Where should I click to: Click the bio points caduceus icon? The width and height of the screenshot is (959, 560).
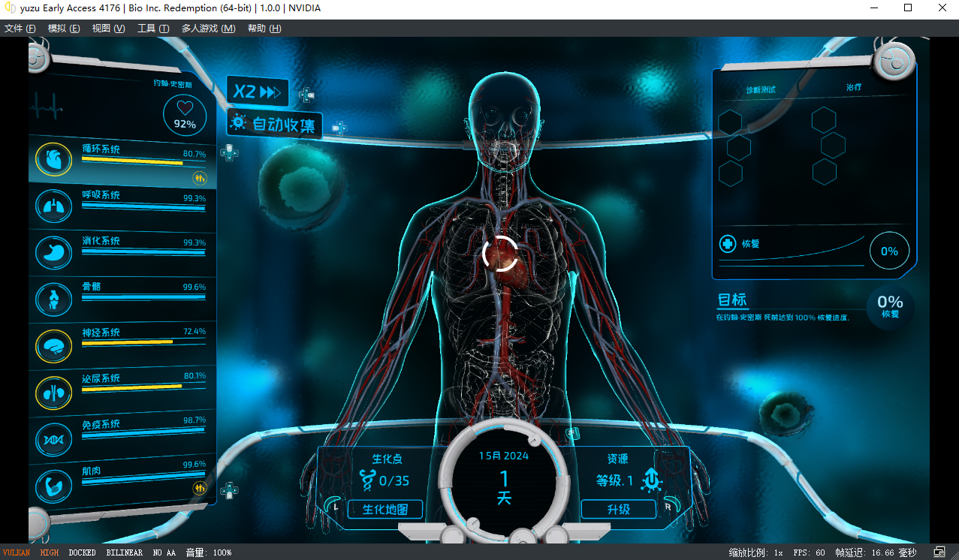pos(367,480)
